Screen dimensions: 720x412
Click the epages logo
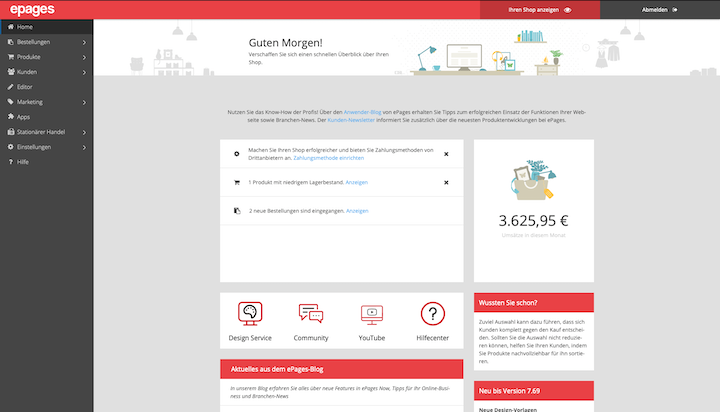pyautogui.click(x=33, y=9)
